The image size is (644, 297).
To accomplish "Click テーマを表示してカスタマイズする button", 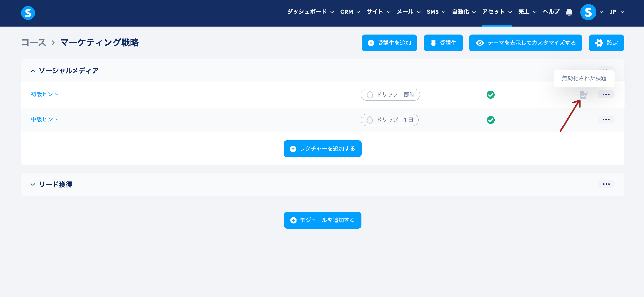I will (525, 43).
